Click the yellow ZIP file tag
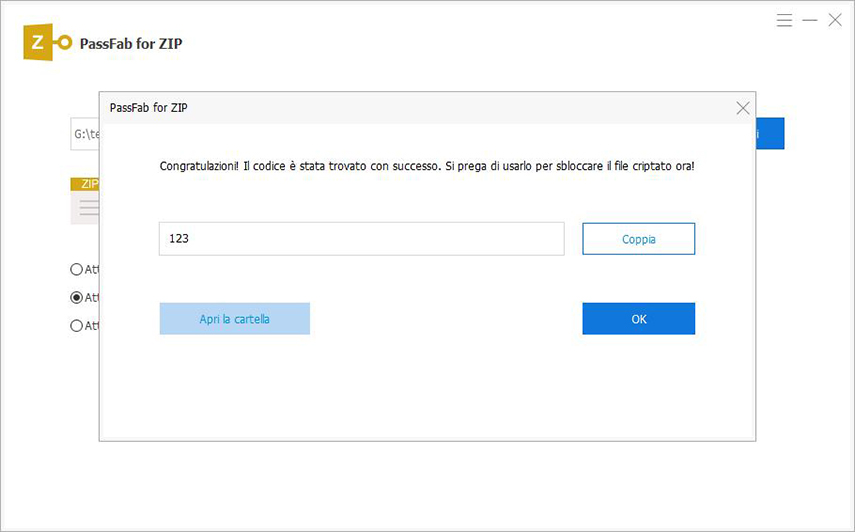855x532 pixels. pyautogui.click(x=84, y=184)
